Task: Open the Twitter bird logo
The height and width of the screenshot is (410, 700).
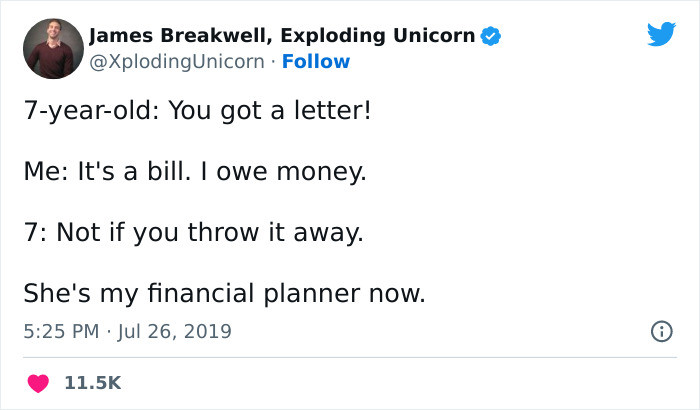Action: click(661, 35)
